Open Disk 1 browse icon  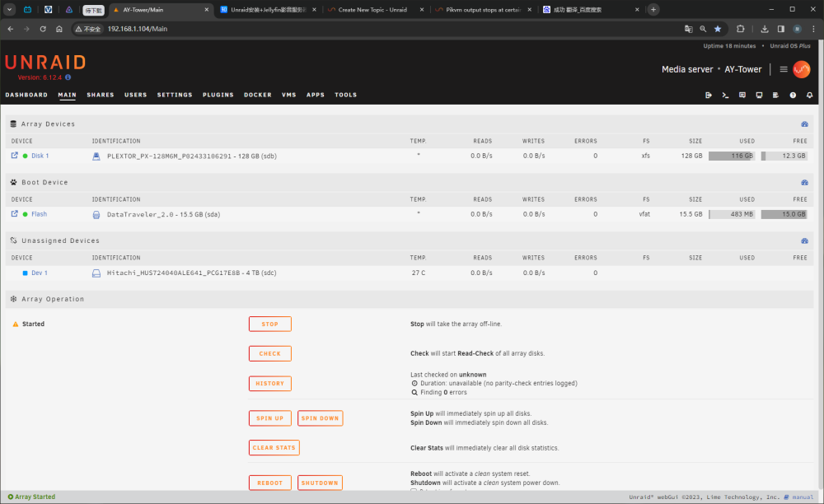point(15,156)
